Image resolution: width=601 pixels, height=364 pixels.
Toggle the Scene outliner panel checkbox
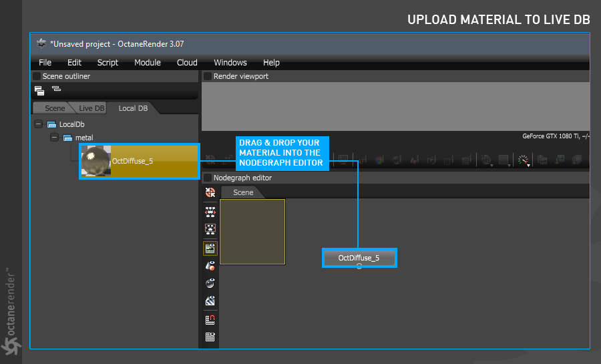(x=37, y=76)
